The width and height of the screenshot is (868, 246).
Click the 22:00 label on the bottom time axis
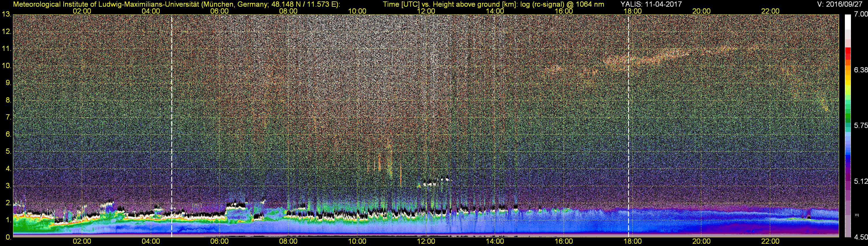(770, 241)
